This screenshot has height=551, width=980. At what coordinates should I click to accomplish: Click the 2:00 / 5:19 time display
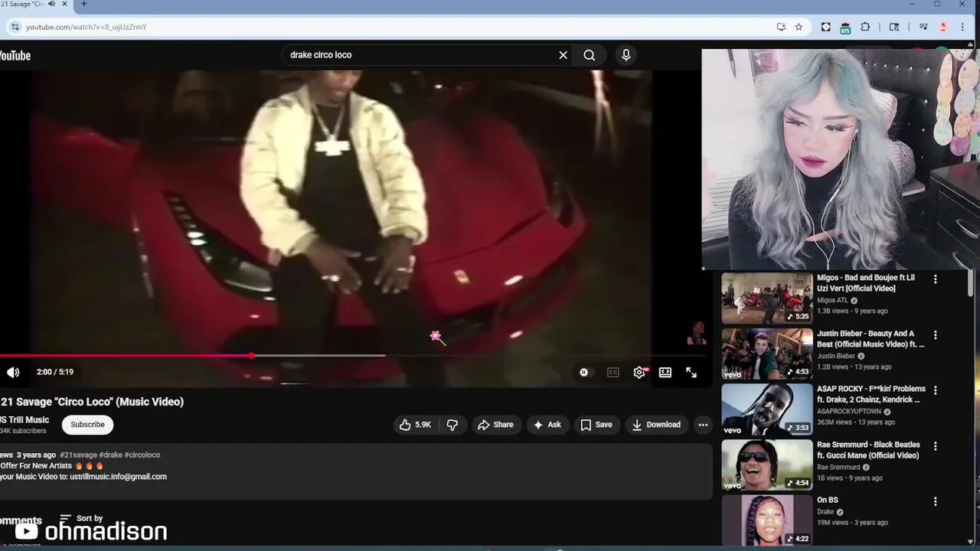click(x=55, y=372)
